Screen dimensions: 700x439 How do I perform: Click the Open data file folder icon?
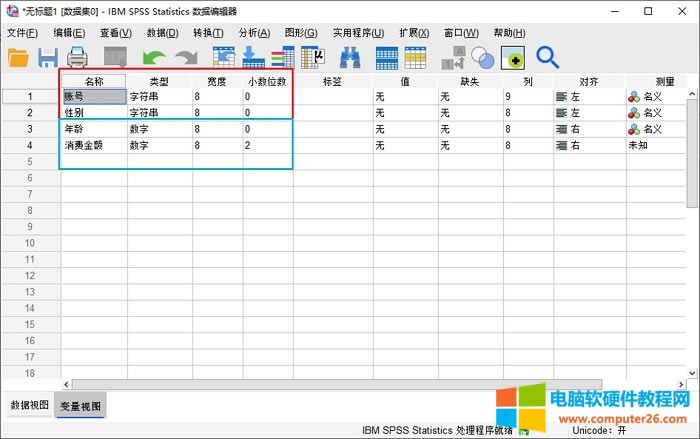pos(18,57)
